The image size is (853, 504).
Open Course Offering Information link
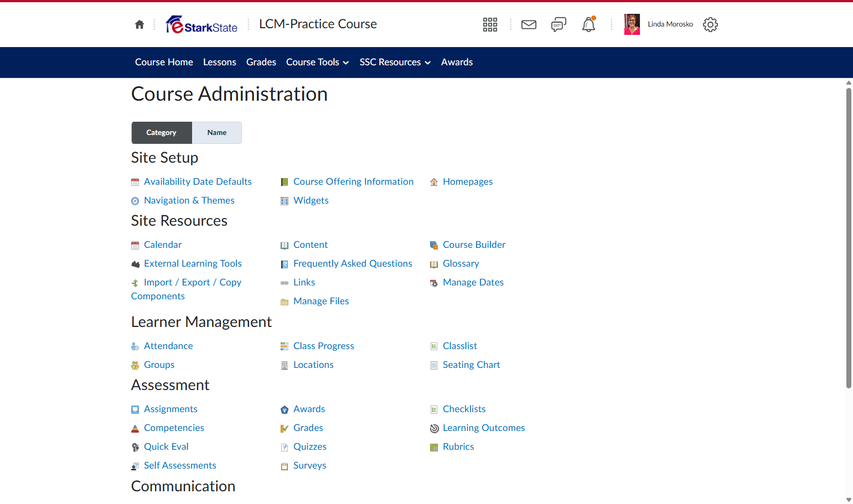[x=353, y=181]
